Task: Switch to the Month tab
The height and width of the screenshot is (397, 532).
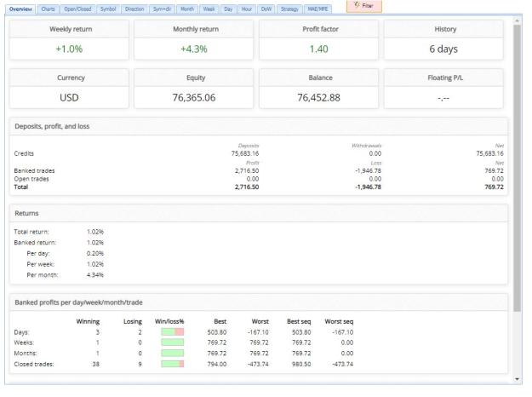Action: (x=187, y=9)
